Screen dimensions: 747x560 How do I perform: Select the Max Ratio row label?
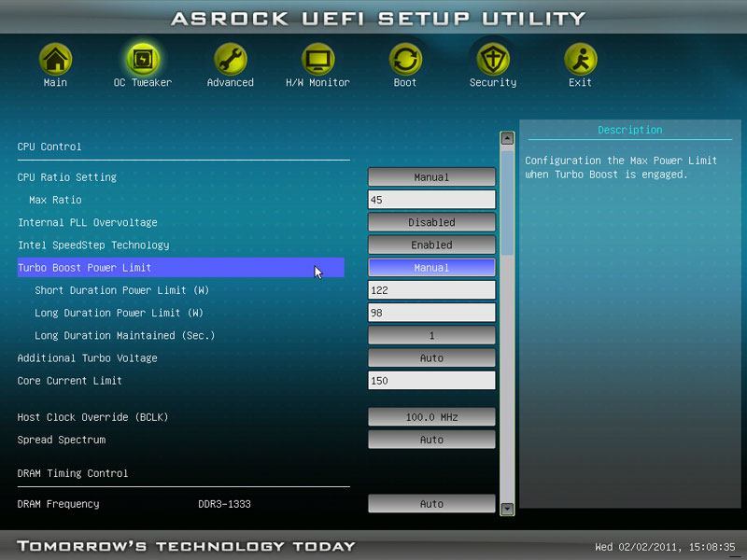55,200
